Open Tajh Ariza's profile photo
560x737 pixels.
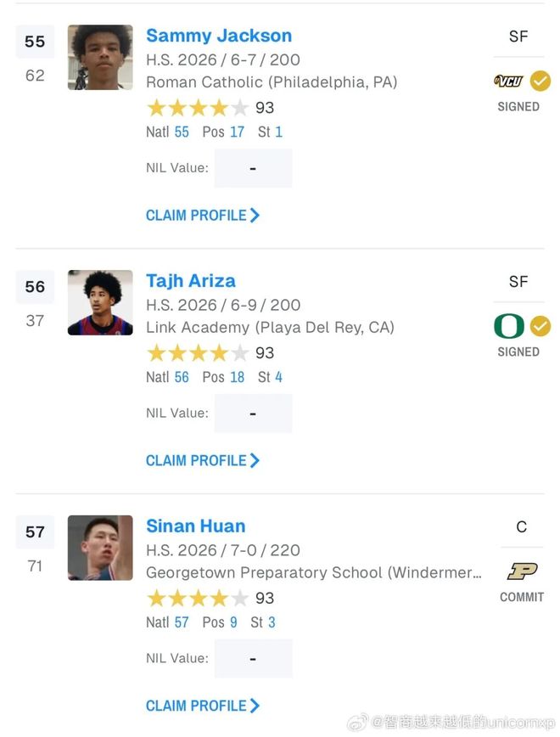100,302
